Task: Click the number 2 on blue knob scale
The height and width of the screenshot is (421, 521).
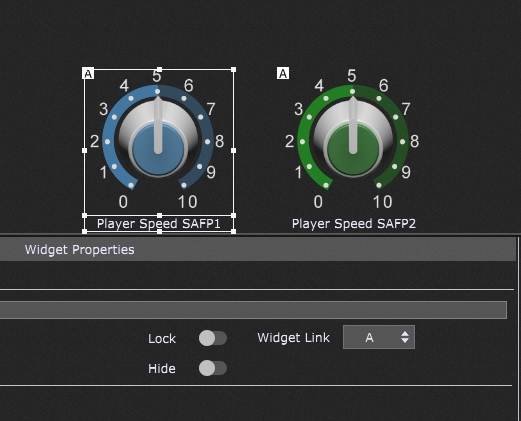Action: [95, 141]
